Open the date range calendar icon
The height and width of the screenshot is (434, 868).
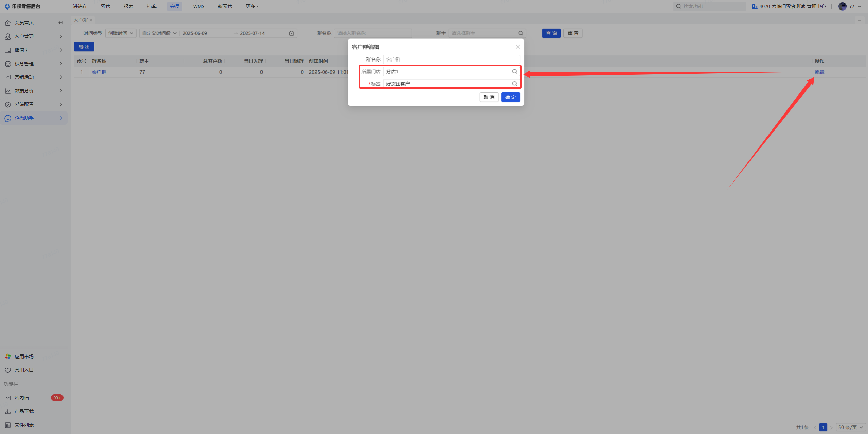pyautogui.click(x=292, y=33)
